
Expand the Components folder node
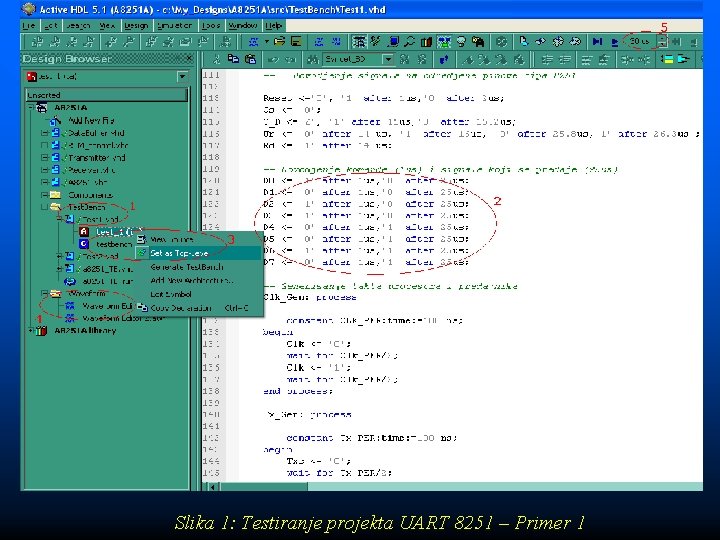click(44, 195)
